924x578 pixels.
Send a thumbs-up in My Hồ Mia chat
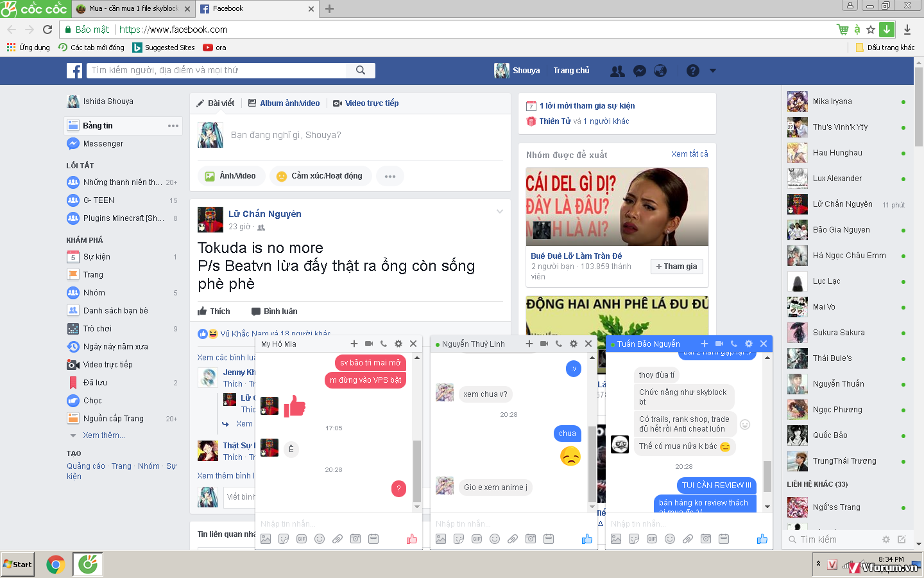point(412,539)
